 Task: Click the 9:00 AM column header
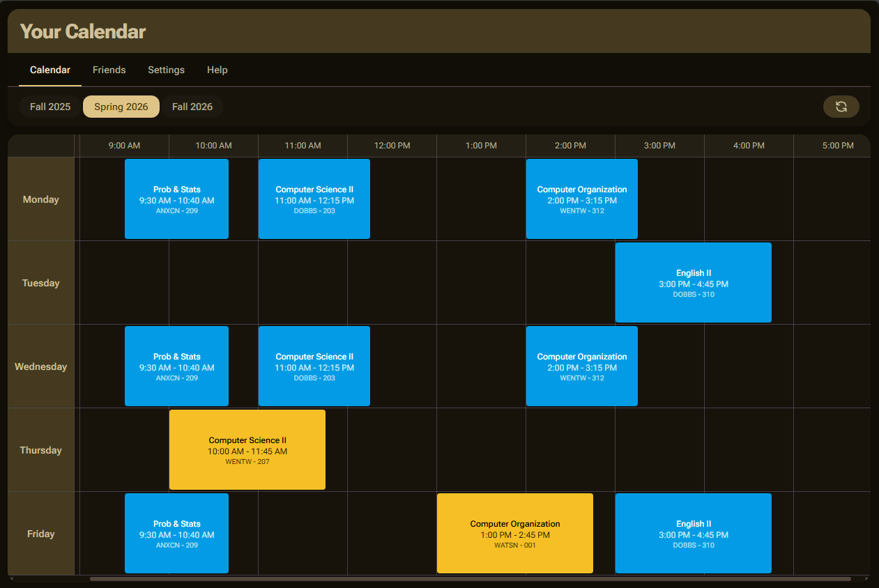click(x=125, y=146)
